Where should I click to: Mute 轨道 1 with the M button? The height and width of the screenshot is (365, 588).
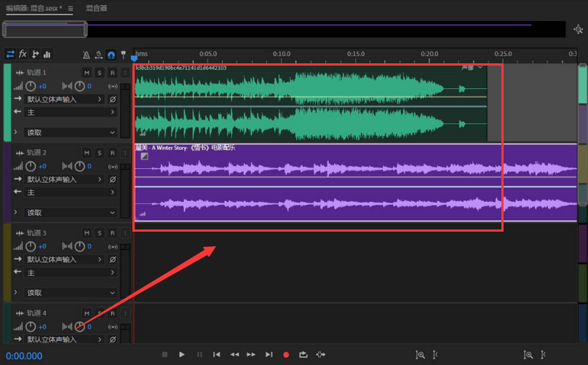(x=87, y=73)
